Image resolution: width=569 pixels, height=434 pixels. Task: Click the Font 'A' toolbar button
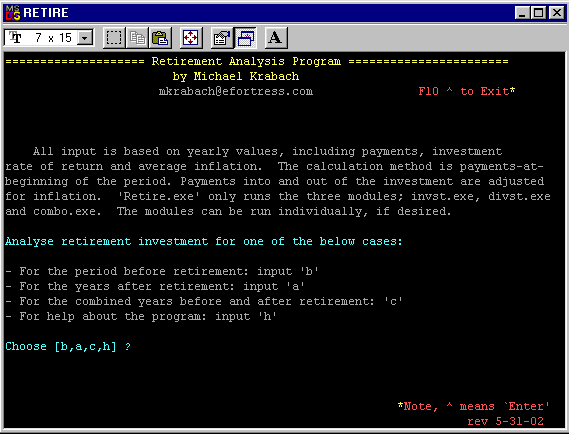tap(276, 37)
